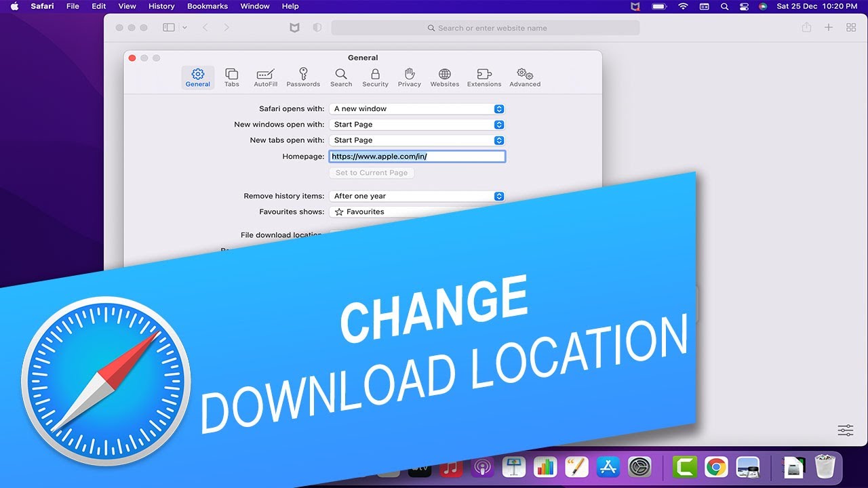Open the Passwords preferences pane
Image resolution: width=868 pixels, height=488 pixels.
303,77
